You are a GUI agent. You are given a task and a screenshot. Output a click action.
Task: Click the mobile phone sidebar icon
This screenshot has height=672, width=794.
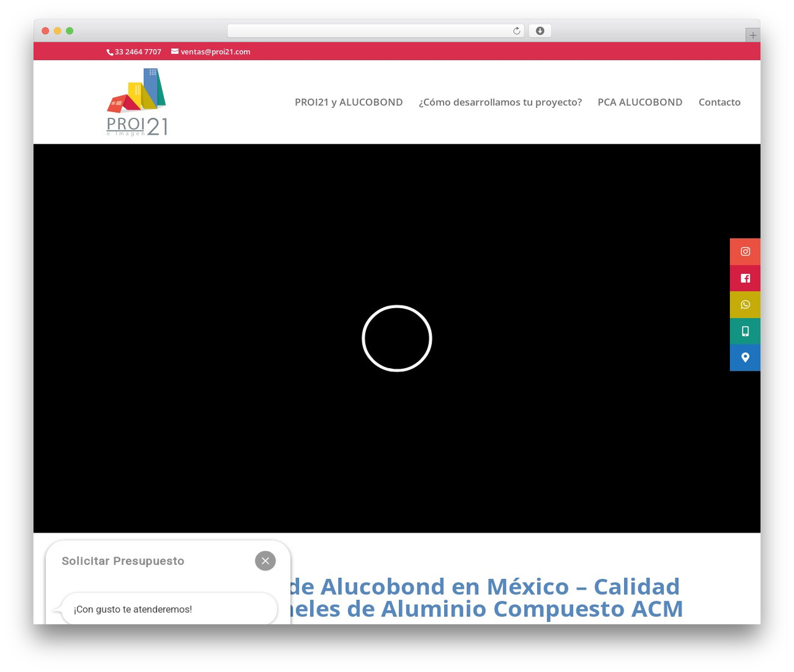click(x=745, y=331)
